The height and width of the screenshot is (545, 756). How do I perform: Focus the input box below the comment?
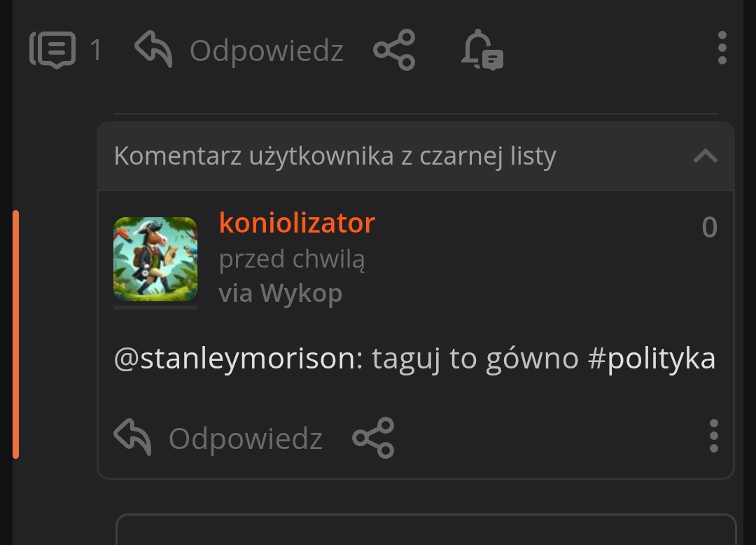click(x=426, y=530)
